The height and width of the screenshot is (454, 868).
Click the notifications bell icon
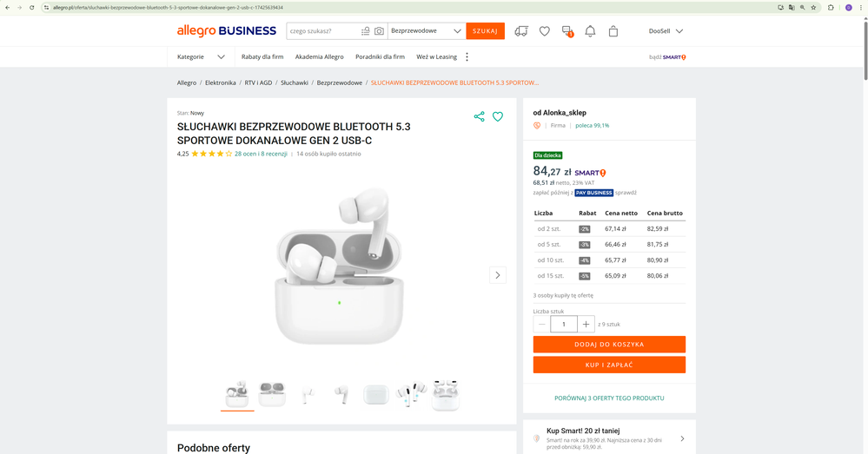coord(590,31)
